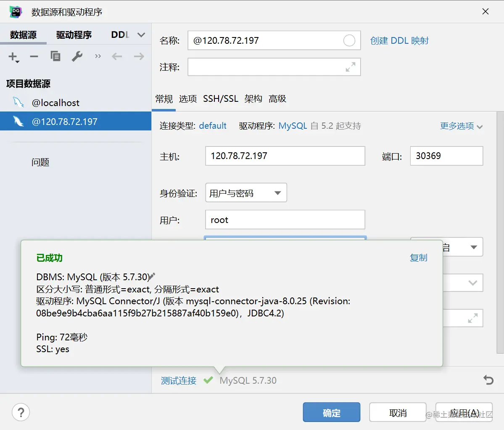The height and width of the screenshot is (430, 504).
Task: Switch to the 高级 tab
Action: (x=277, y=99)
